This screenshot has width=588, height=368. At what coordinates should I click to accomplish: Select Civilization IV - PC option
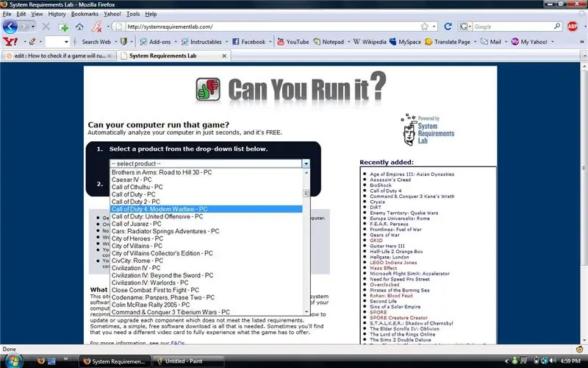207,268
